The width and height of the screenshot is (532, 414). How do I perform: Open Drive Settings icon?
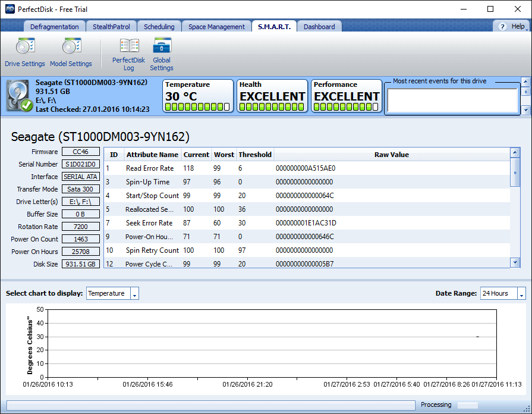[x=25, y=46]
